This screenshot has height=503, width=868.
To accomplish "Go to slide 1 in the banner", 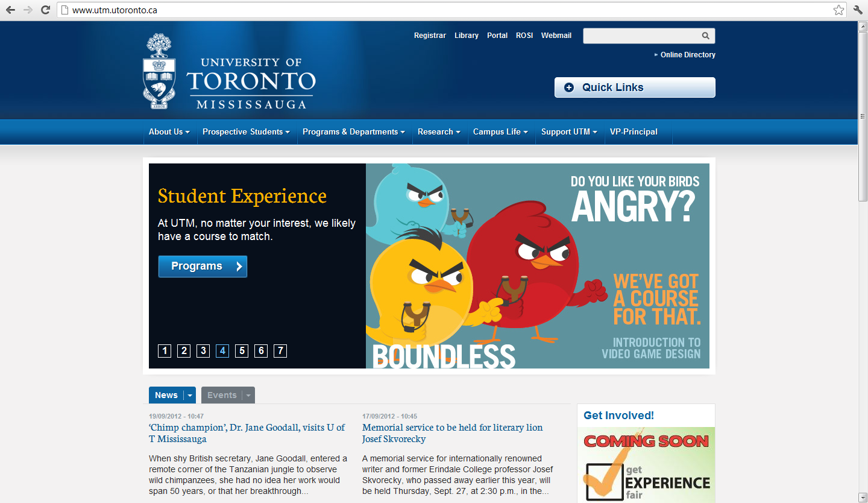I will point(165,350).
